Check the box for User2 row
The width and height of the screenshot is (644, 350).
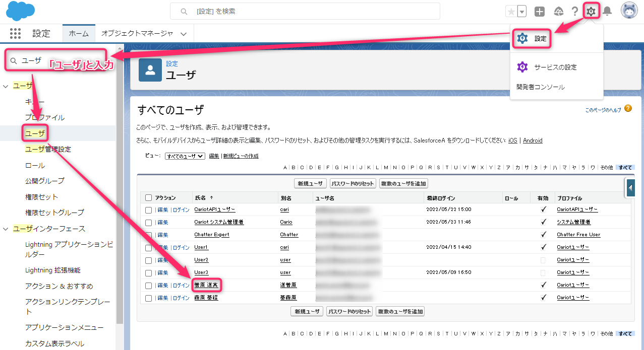[x=148, y=260]
